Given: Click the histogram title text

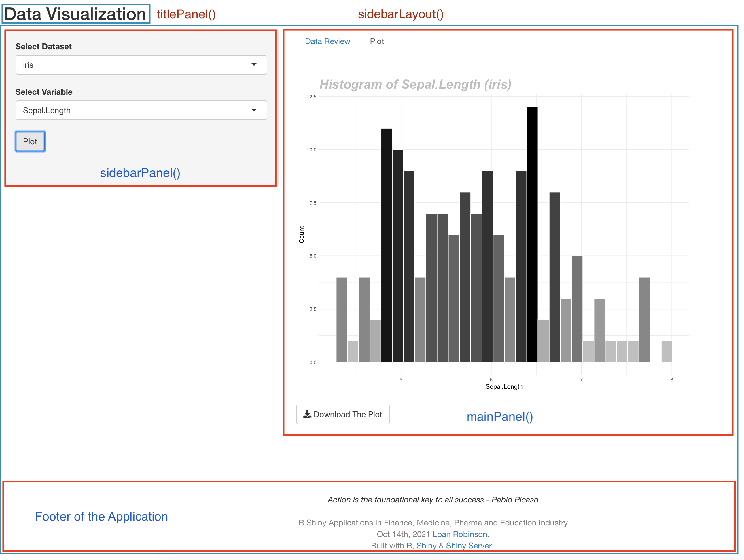Looking at the screenshot, I should (x=415, y=84).
